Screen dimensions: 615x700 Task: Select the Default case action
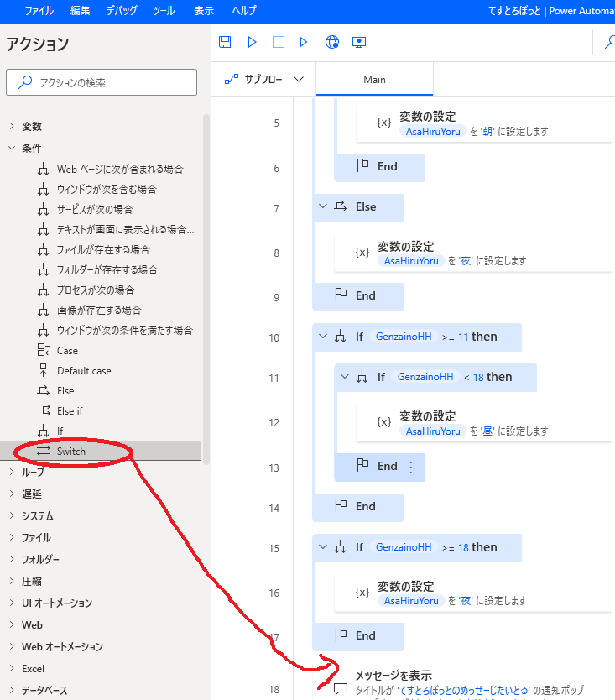point(84,371)
